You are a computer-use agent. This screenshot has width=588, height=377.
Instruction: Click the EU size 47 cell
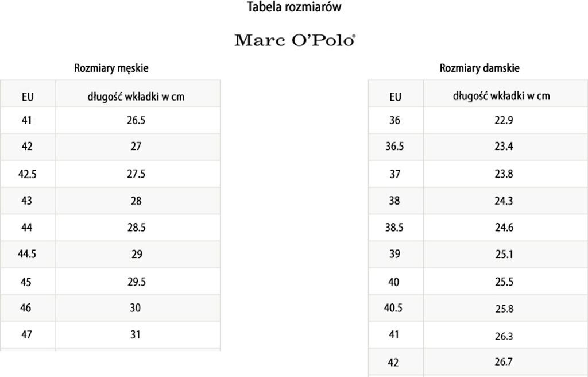pos(26,334)
